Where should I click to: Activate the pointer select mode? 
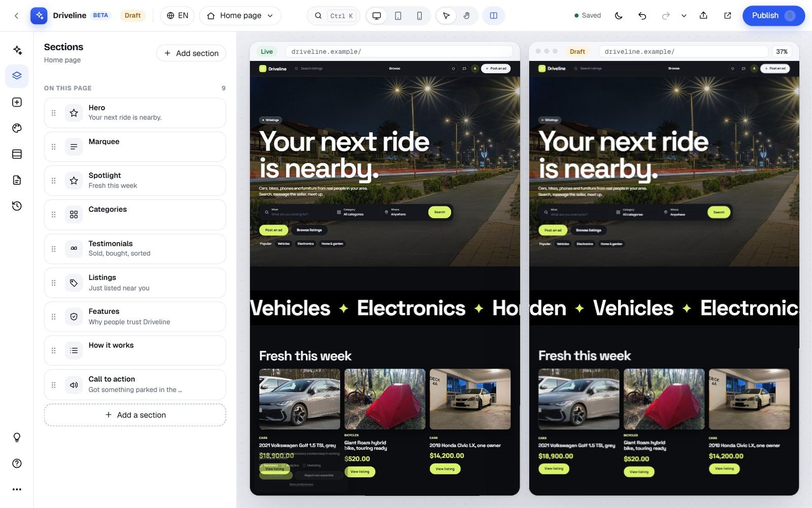pyautogui.click(x=446, y=16)
